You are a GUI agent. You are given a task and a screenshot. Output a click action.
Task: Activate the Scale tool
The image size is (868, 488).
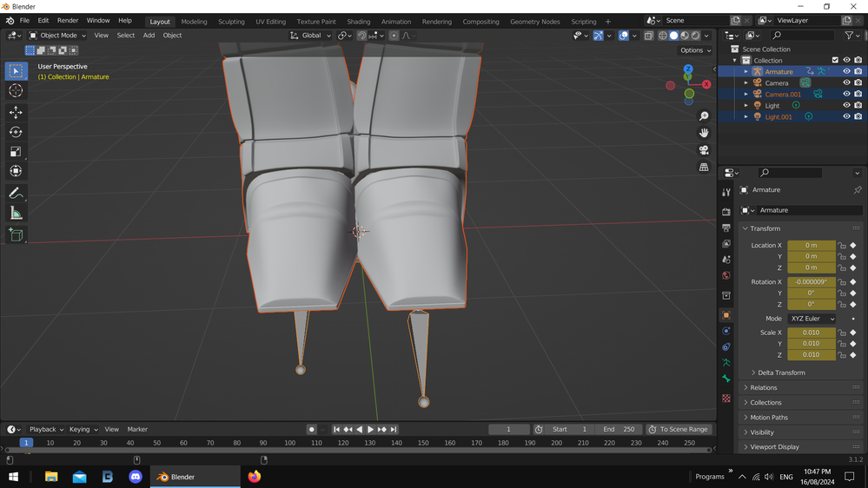click(x=16, y=151)
